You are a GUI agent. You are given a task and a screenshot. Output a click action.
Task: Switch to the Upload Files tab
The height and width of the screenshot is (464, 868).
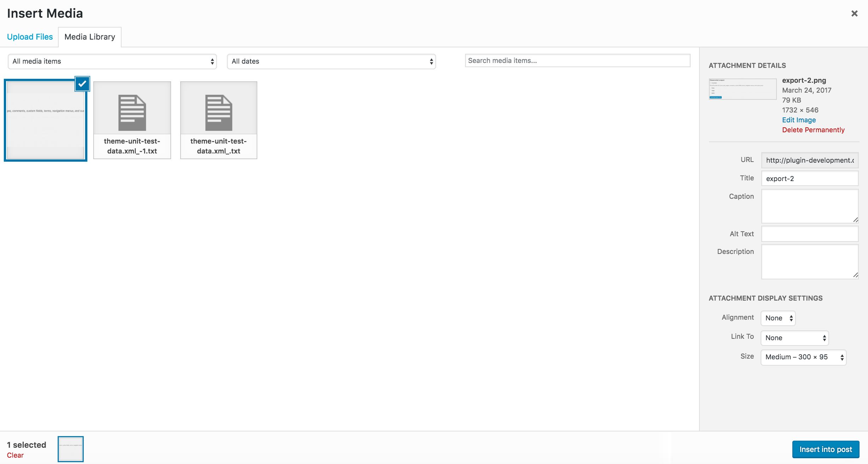(x=30, y=37)
